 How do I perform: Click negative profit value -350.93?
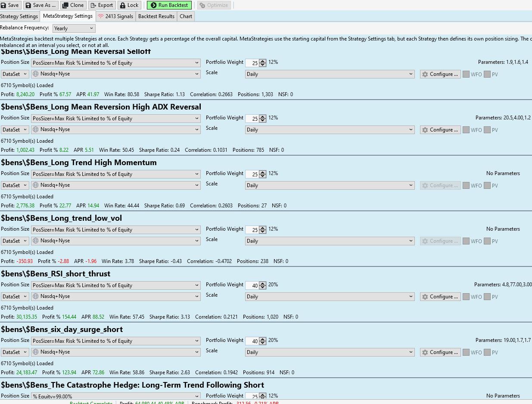tap(25, 261)
